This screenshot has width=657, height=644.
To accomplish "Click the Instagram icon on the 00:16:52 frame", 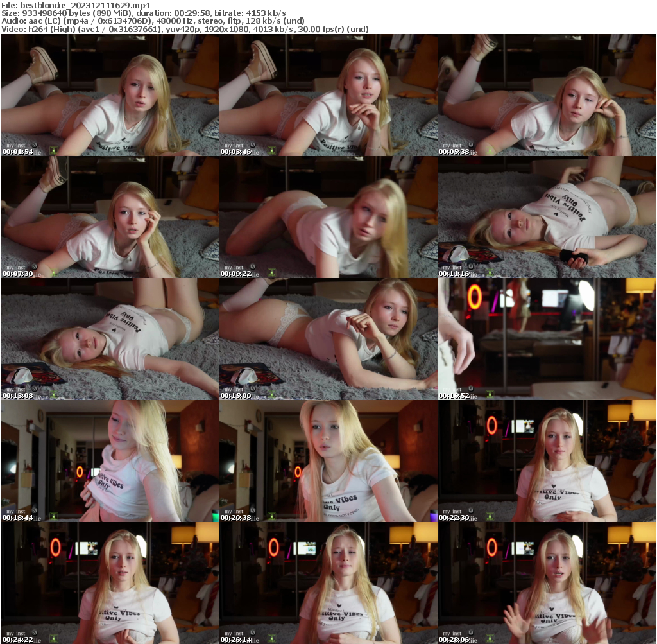I will [x=470, y=389].
